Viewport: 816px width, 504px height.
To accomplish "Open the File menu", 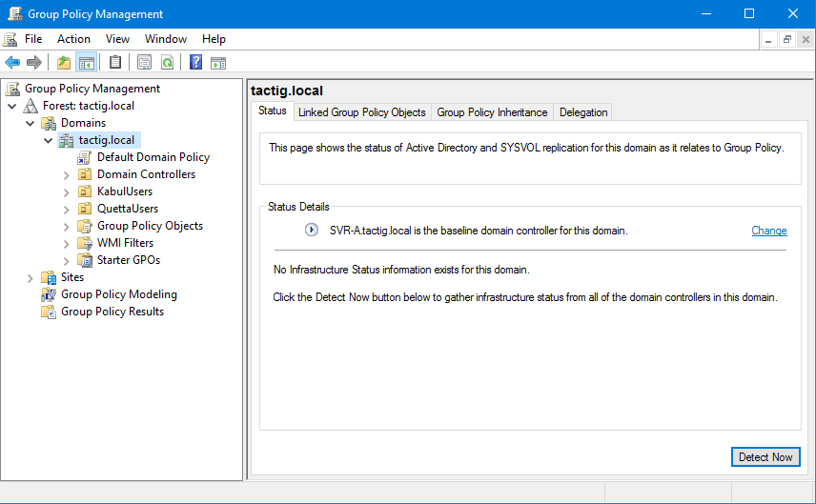I will tap(33, 39).
